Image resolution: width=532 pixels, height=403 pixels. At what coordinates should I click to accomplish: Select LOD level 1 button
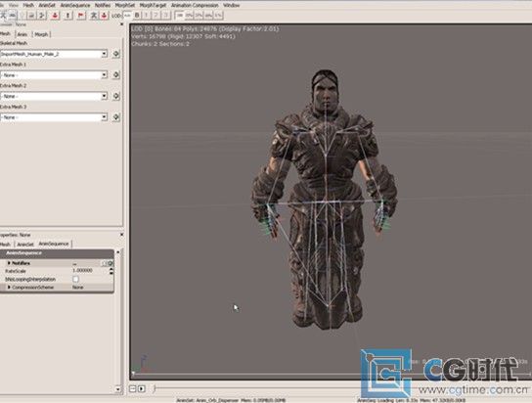click(147, 16)
